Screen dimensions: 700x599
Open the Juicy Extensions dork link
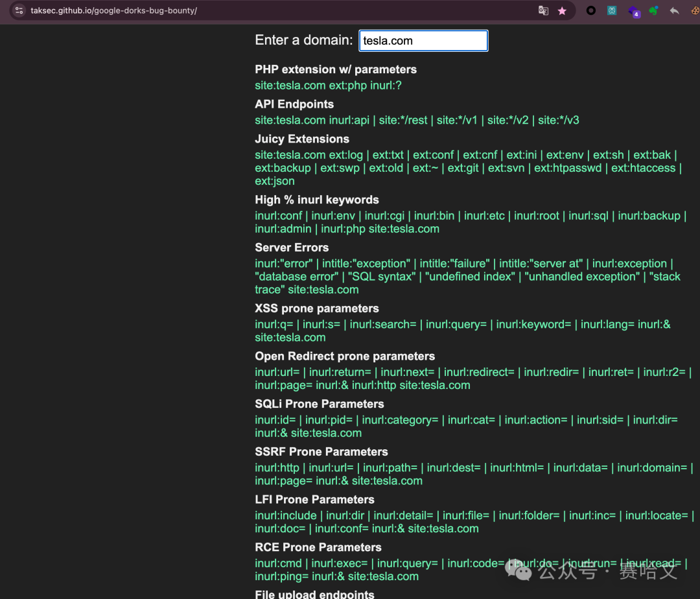pyautogui.click(x=469, y=168)
